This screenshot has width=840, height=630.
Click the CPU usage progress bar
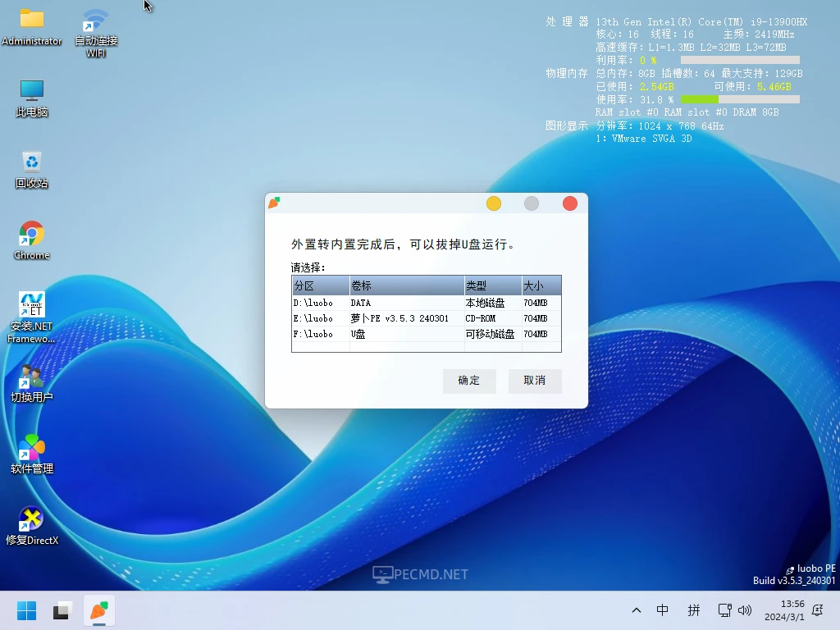coord(740,60)
